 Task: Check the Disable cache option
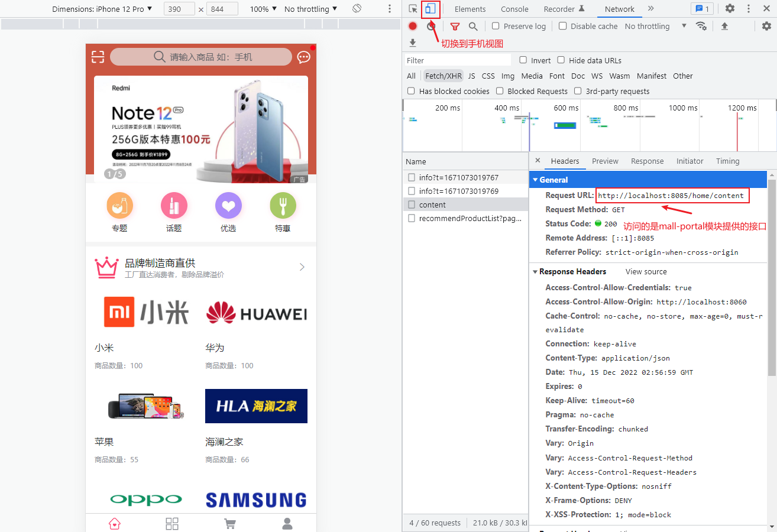[563, 26]
